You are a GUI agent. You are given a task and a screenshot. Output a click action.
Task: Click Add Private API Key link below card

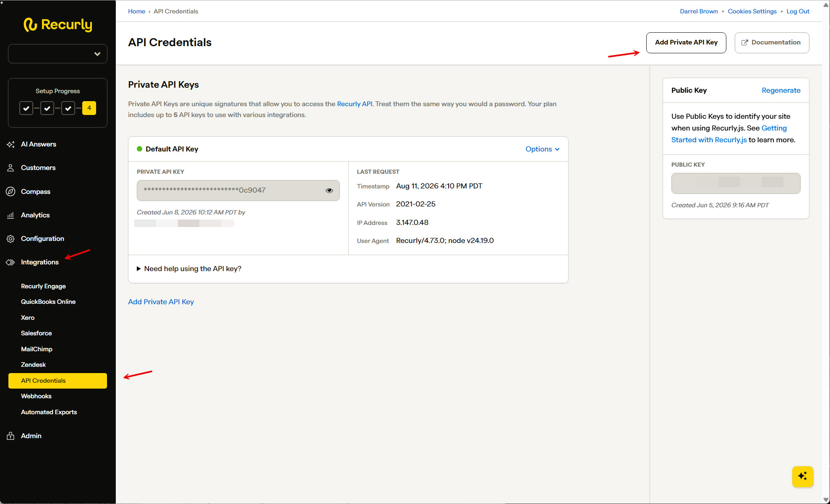(161, 302)
